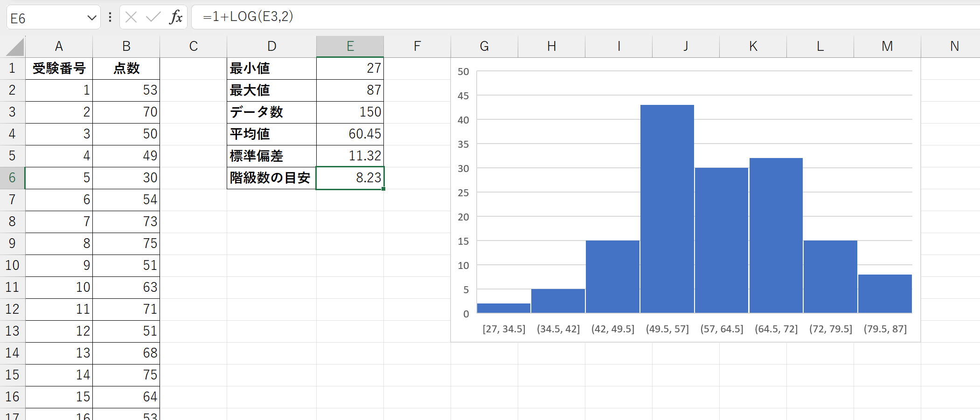Viewport: 980px width, 420px height.
Task: Select column M header
Action: [x=887, y=46]
